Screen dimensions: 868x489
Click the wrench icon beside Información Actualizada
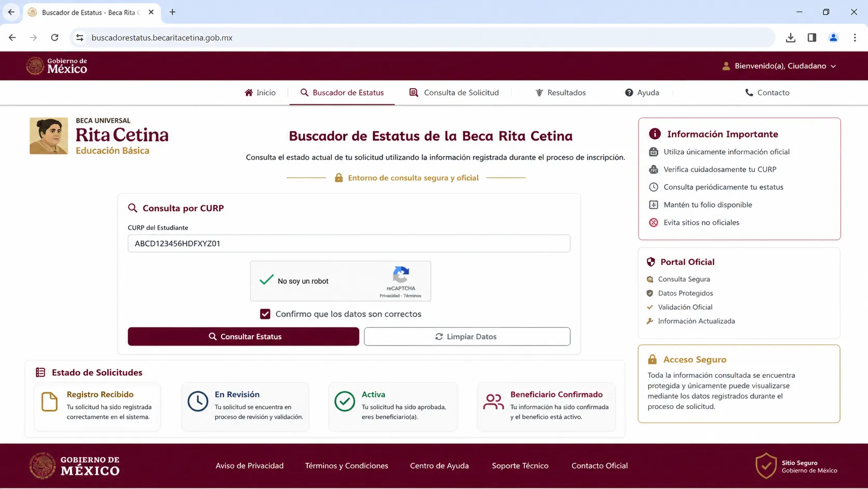pos(650,321)
